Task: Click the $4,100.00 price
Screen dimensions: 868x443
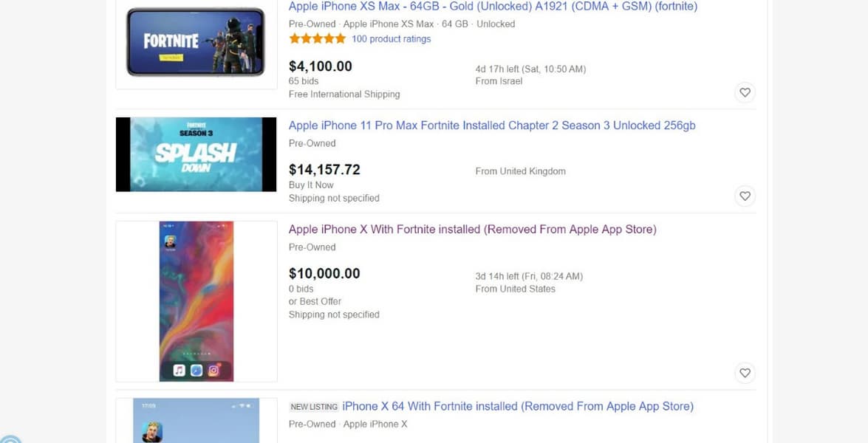Action: (x=321, y=66)
